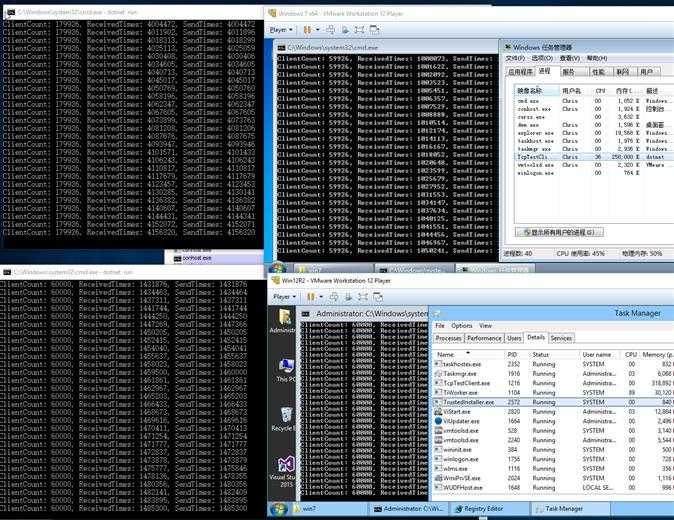Image resolution: width=674 pixels, height=520 pixels.
Task: Open Player dropdown in Windows 7 x64 player
Action: 281,30
